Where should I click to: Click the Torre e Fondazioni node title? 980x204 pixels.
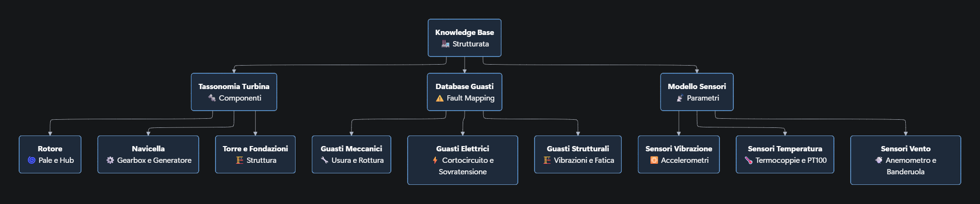point(255,149)
